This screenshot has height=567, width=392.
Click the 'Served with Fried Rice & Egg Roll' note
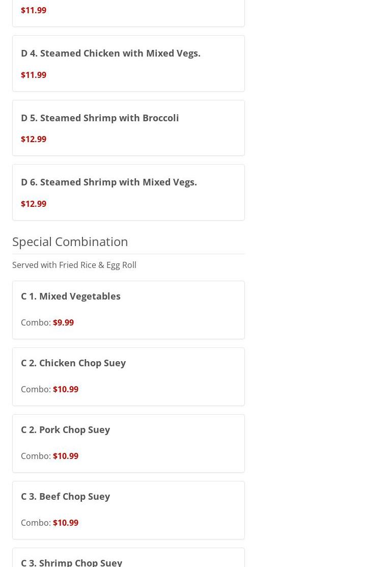[74, 265]
